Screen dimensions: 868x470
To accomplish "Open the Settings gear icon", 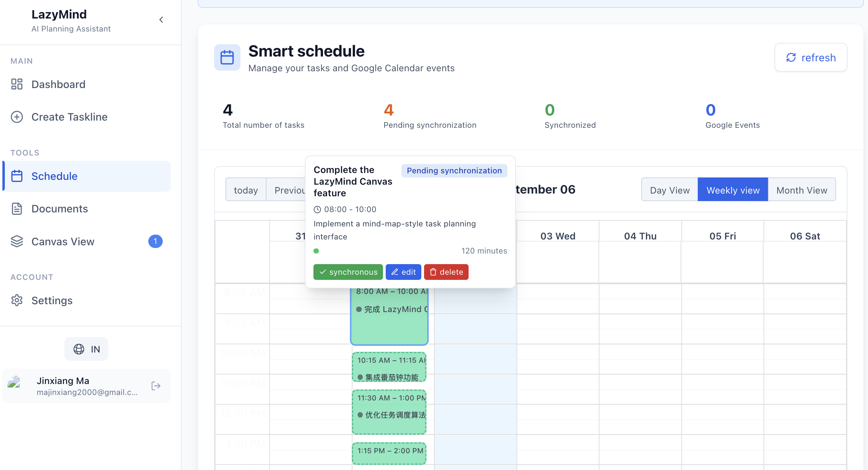I will click(17, 300).
